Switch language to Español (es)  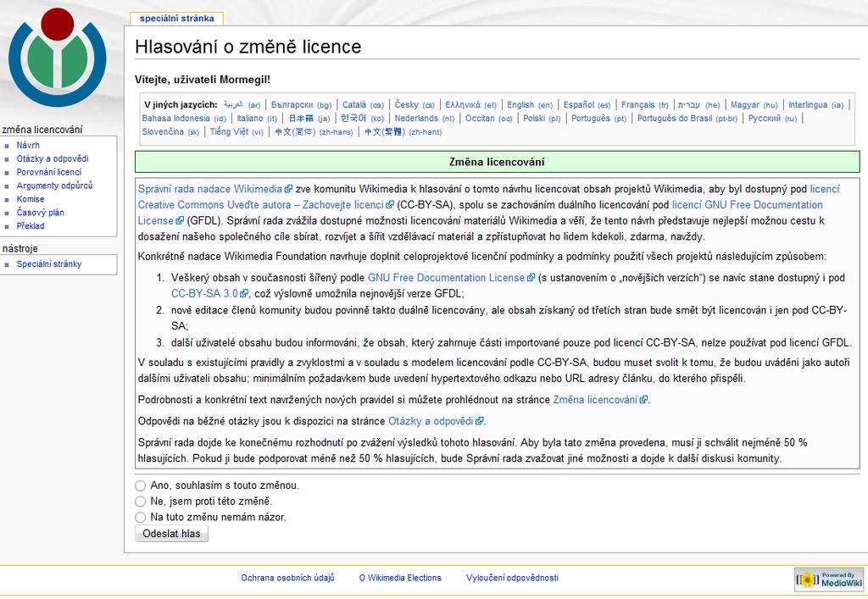(587, 104)
